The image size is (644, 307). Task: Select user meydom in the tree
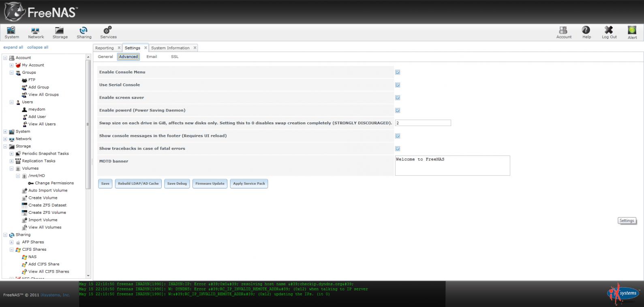point(36,109)
